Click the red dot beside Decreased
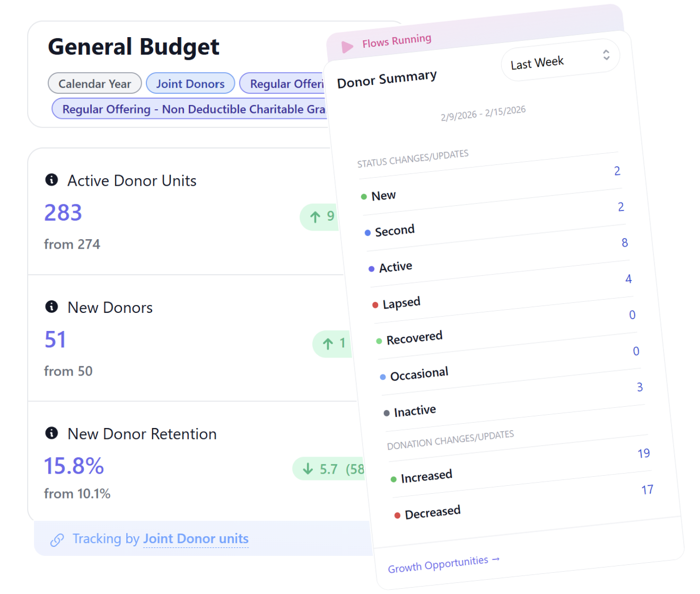Screen dimensions: 700x594 coord(397,516)
